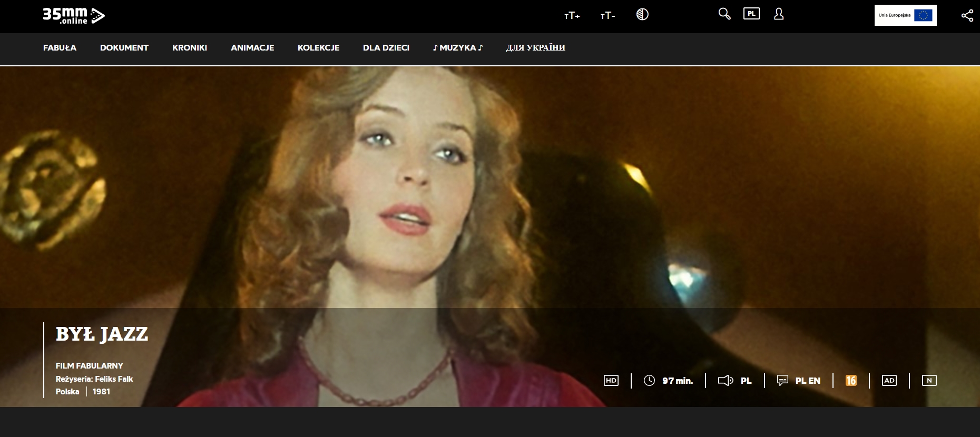The height and width of the screenshot is (437, 980).
Task: Open ДЛЯ УКРАЇНИ section
Action: click(x=535, y=48)
